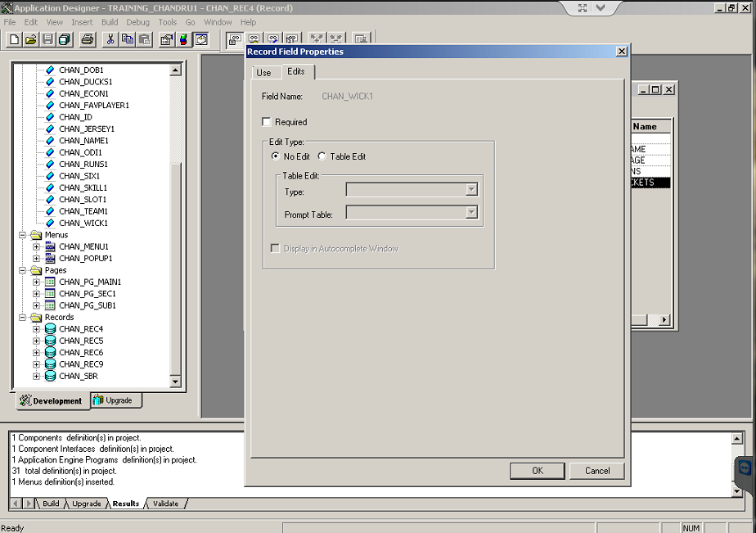Switch to the Upgrade project view
The width and height of the screenshot is (756, 533).
[115, 400]
